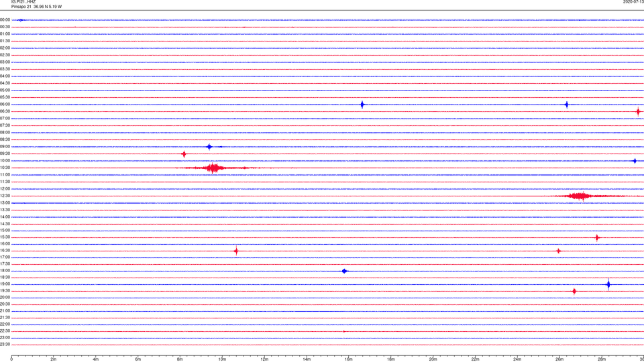Click the 10m tick label on time axis
The image size is (644, 362).
tap(222, 359)
